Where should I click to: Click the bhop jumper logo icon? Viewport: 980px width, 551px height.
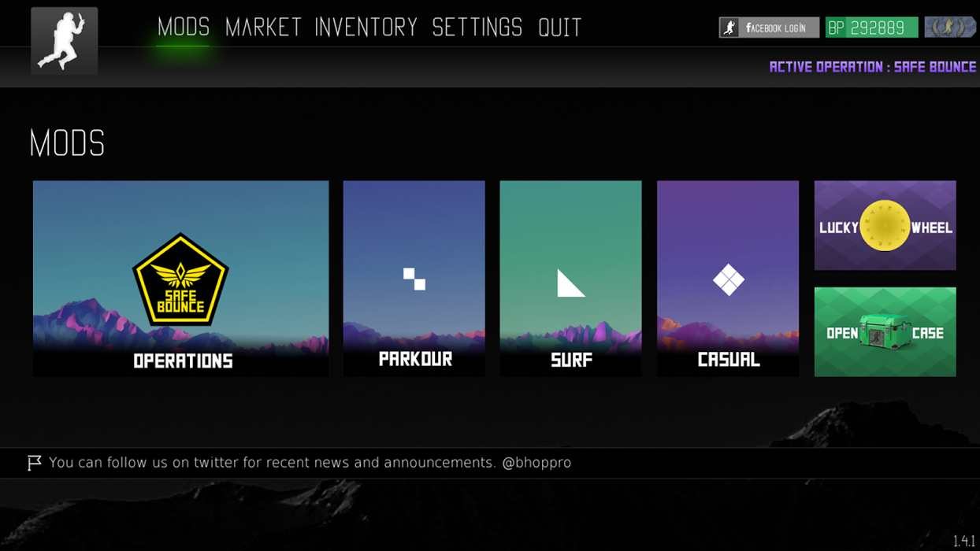pyautogui.click(x=65, y=41)
